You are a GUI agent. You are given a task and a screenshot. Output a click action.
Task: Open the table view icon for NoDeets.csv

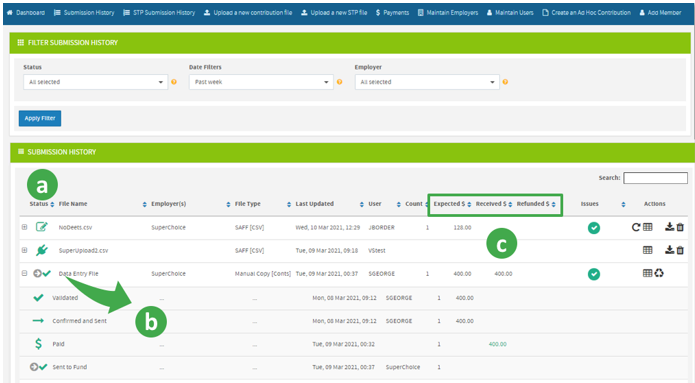[x=648, y=227]
